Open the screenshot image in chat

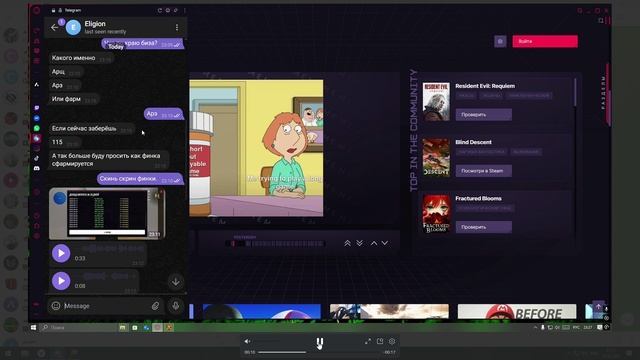click(x=107, y=213)
